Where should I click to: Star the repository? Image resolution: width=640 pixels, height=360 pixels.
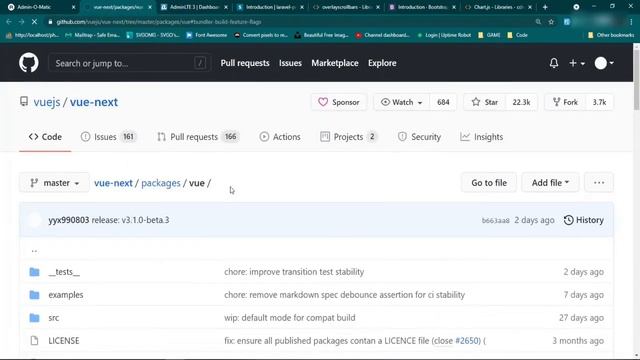485,102
